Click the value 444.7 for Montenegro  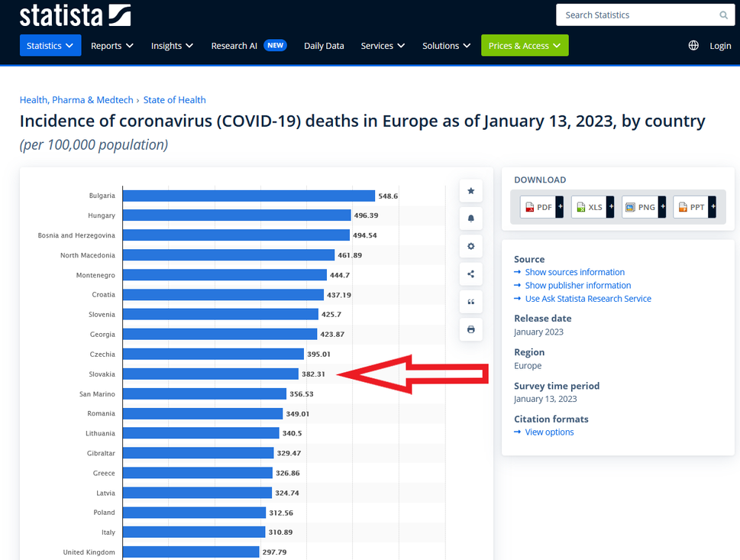coord(340,275)
